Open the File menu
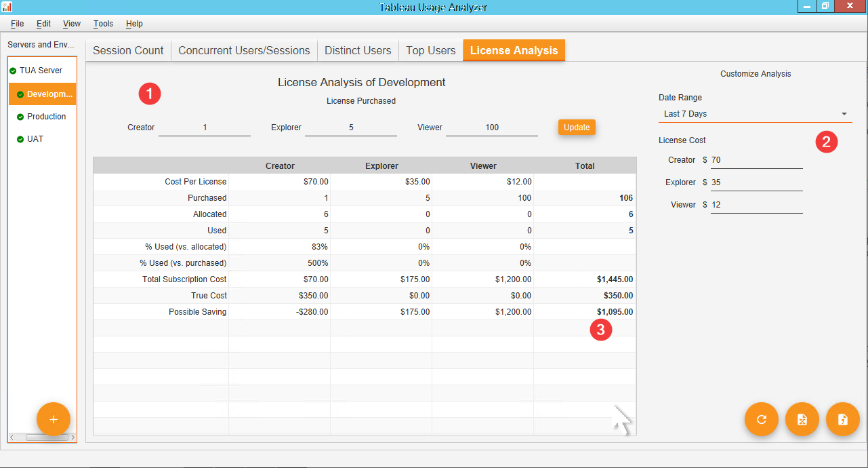868x468 pixels. pyautogui.click(x=17, y=24)
